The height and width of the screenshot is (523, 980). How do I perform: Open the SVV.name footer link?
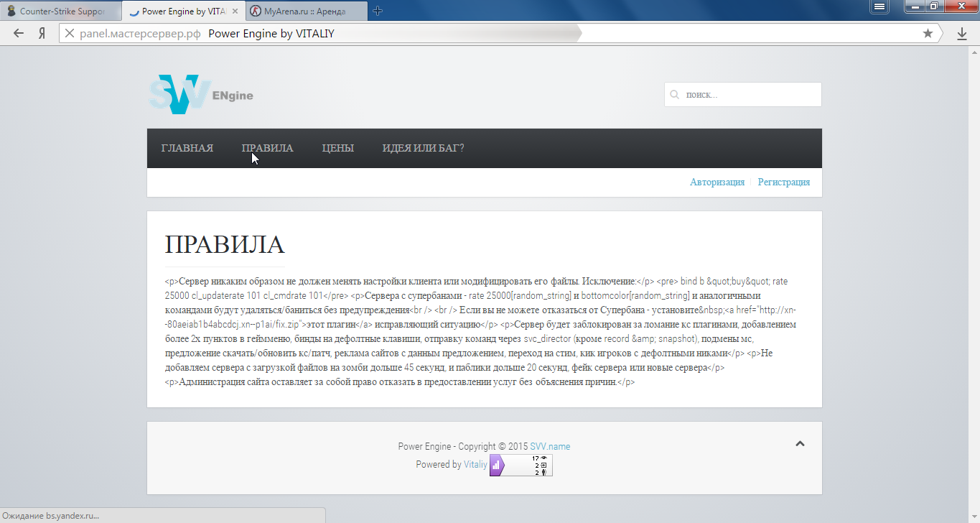click(550, 446)
